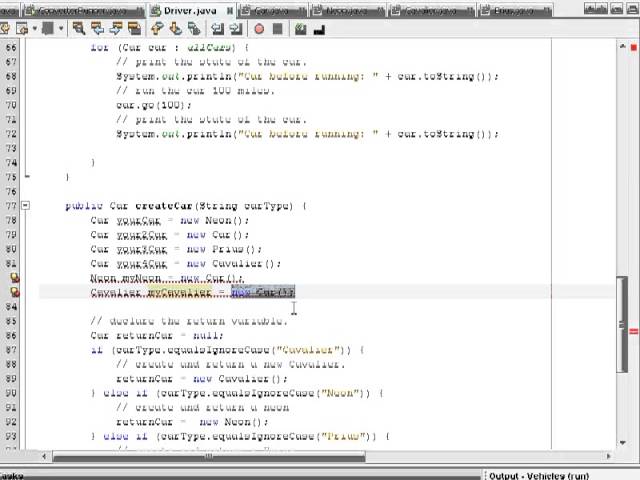Viewport: 640px width, 480px height.
Task: Click line number 77 in gutter
Action: [11, 206]
